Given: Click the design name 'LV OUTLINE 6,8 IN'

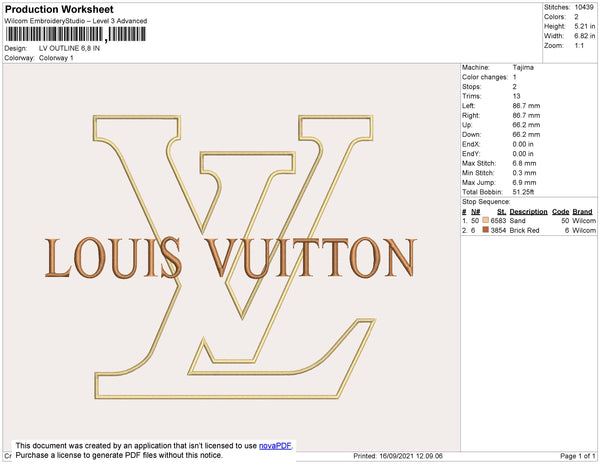Looking at the screenshot, I should (69, 48).
